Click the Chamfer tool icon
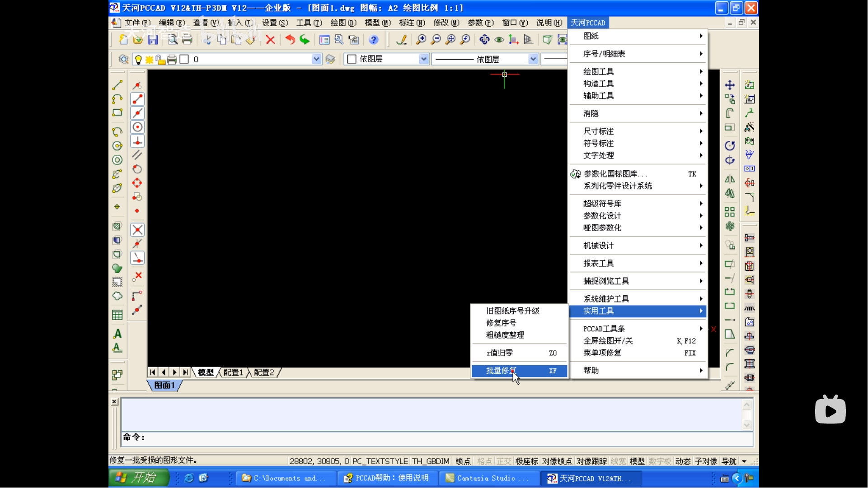Viewport: 868px width, 488px height. (x=730, y=353)
